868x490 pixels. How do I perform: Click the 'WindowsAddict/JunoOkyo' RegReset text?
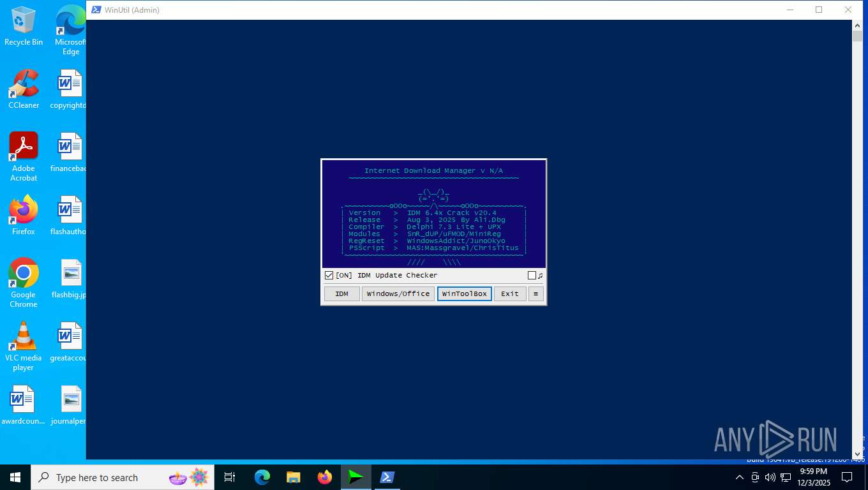(x=456, y=241)
